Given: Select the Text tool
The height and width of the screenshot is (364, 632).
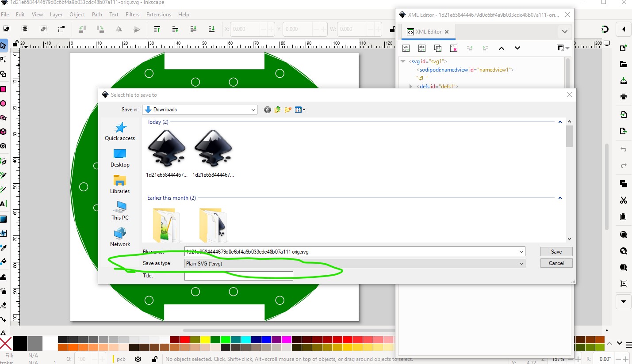Looking at the screenshot, I should tap(3, 204).
